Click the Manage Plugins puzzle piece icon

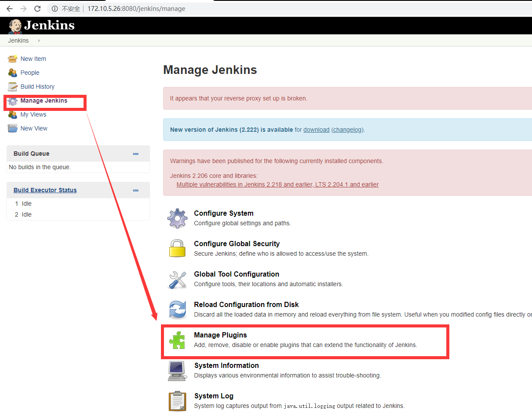tap(177, 340)
